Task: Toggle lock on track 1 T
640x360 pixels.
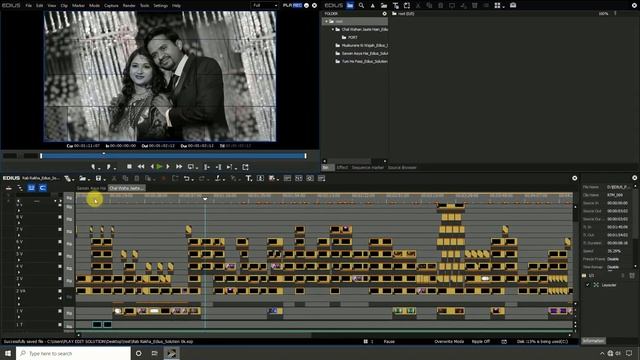Action: (x=60, y=325)
